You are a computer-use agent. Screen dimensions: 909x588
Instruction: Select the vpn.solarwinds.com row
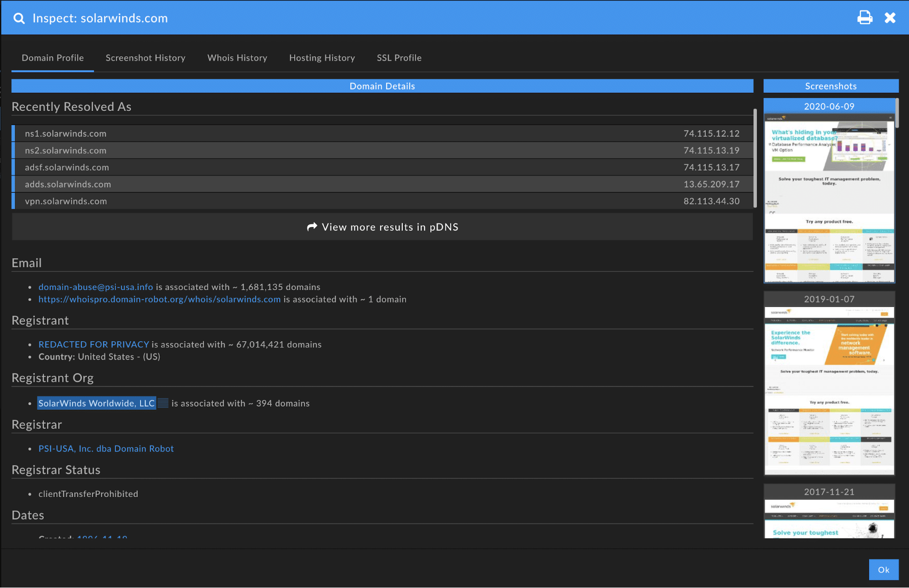point(382,201)
